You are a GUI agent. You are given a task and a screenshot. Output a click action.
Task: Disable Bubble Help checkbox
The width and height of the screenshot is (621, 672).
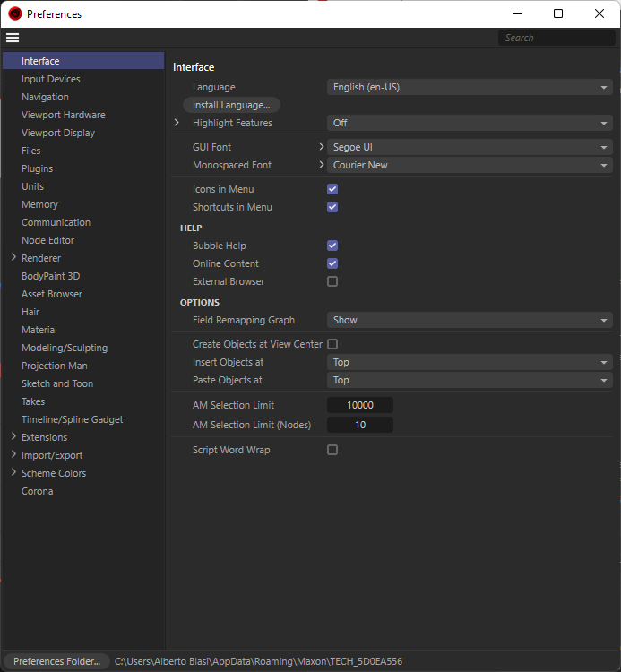[332, 246]
